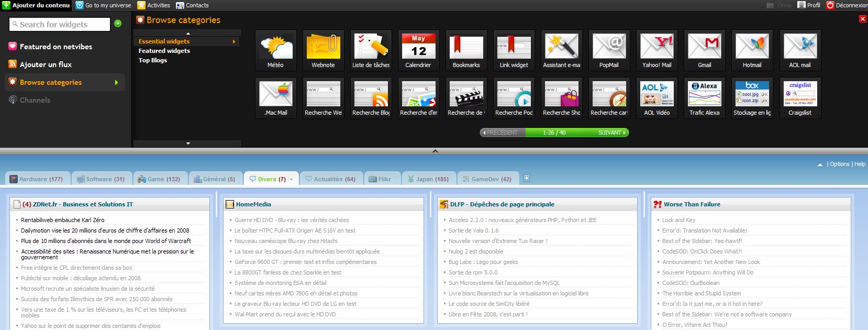The height and width of the screenshot is (330, 868).
Task: Add the Yahoo! Mail widget
Action: 656,50
